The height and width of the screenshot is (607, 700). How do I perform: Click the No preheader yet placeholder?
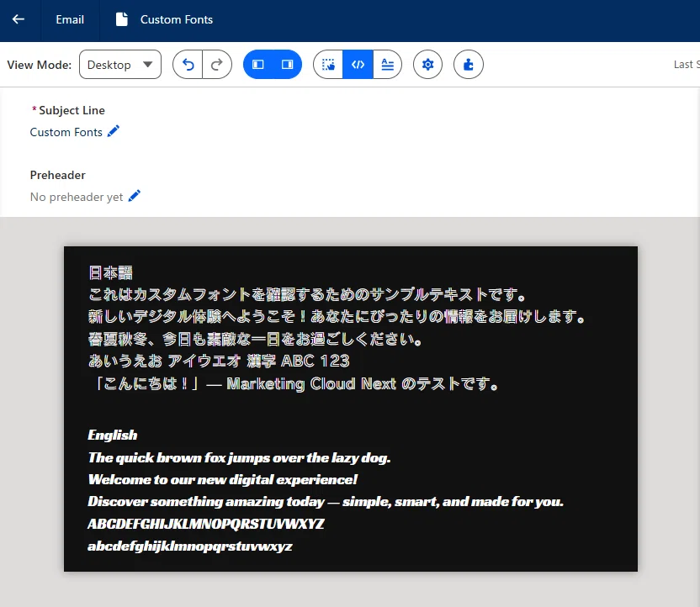(x=77, y=197)
